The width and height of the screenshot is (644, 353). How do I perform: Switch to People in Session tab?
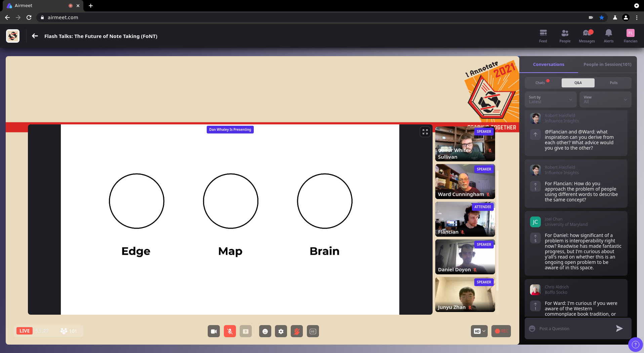607,64
